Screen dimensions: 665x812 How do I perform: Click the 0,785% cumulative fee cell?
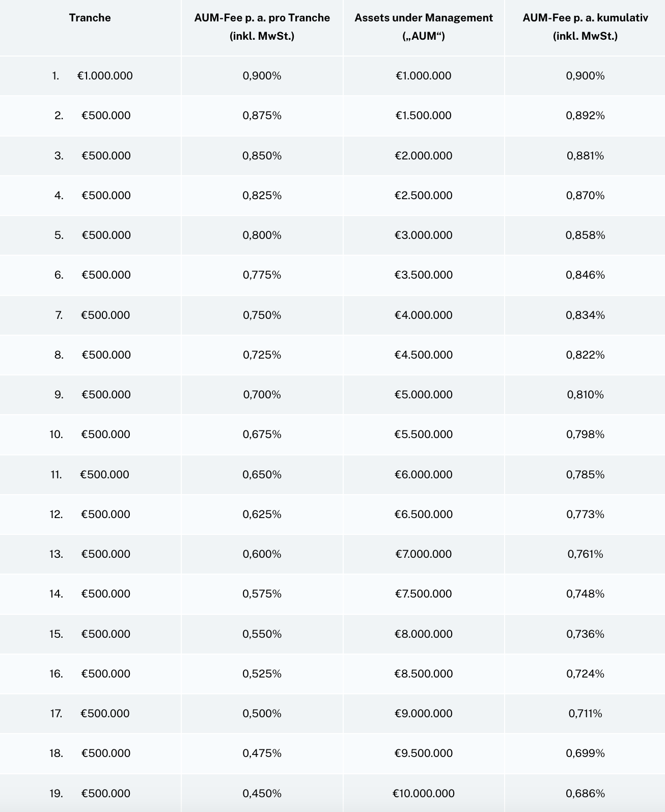pos(586,474)
